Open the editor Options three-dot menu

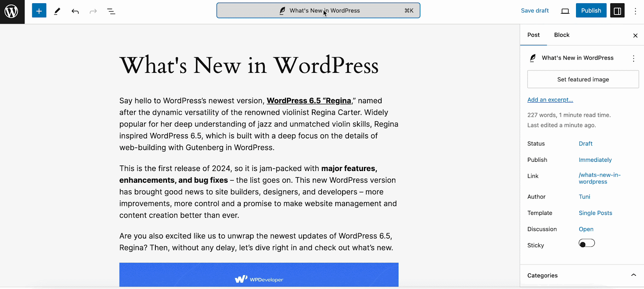point(636,11)
